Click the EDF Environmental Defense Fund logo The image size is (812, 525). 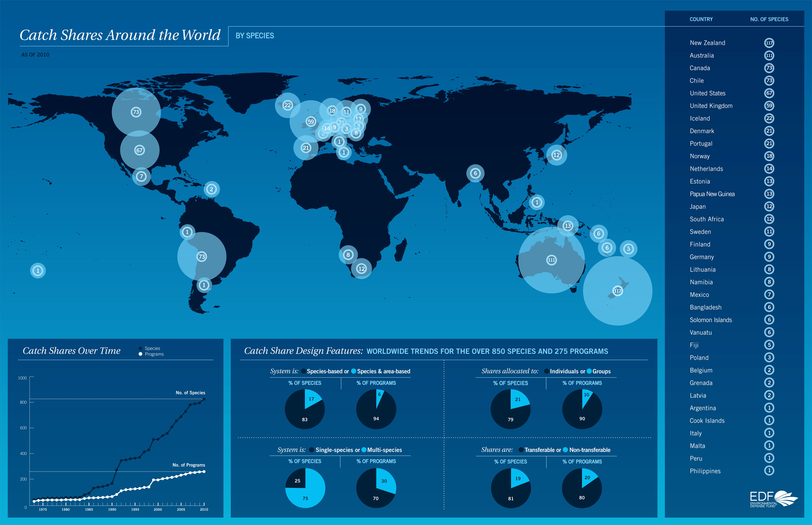coord(773,499)
